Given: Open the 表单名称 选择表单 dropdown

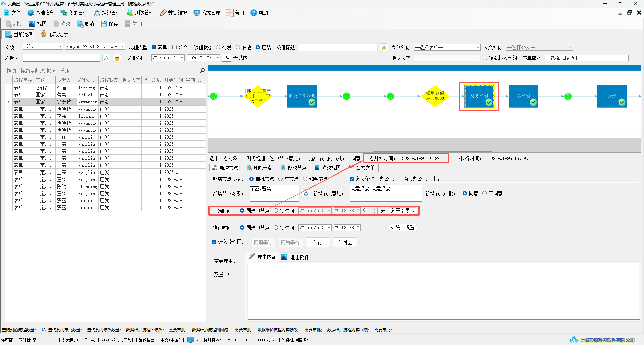Looking at the screenshot, I should pyautogui.click(x=447, y=47).
